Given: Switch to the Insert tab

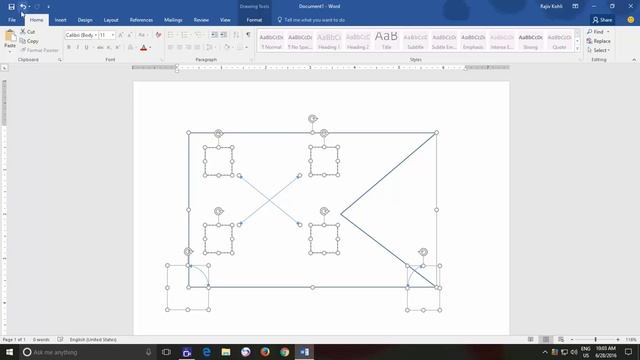Looking at the screenshot, I should click(60, 20).
